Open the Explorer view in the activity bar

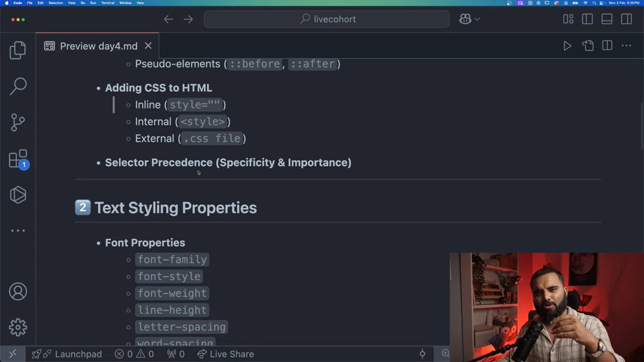point(18,50)
